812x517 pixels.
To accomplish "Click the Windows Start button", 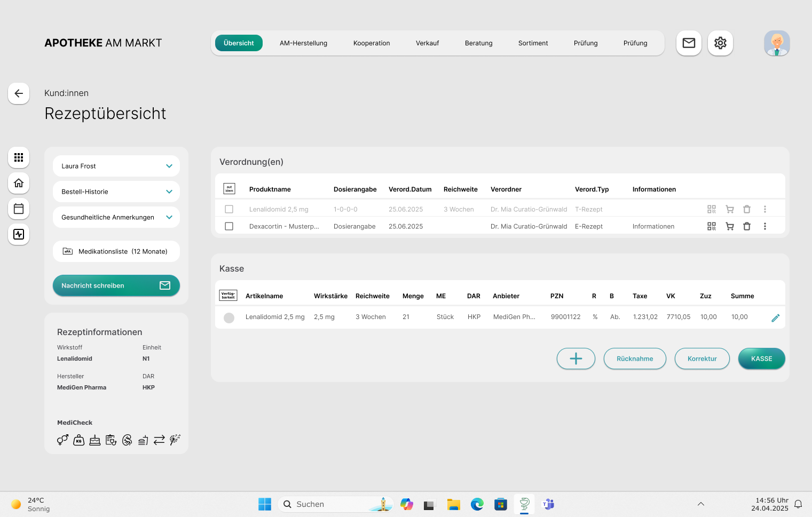I will point(265,504).
